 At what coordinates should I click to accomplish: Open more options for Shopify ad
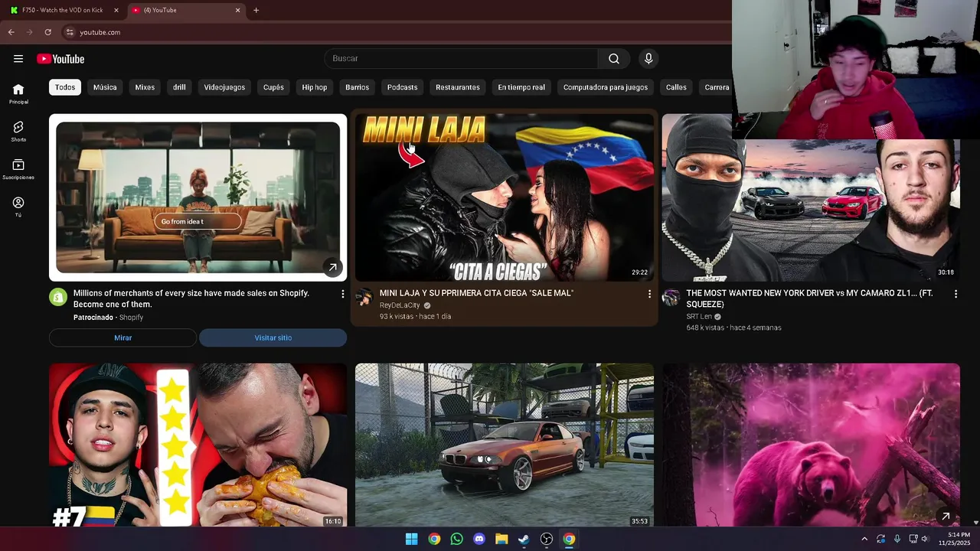[x=342, y=294]
